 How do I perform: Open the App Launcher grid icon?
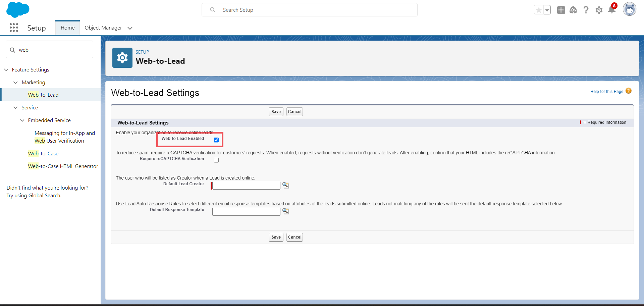point(14,28)
